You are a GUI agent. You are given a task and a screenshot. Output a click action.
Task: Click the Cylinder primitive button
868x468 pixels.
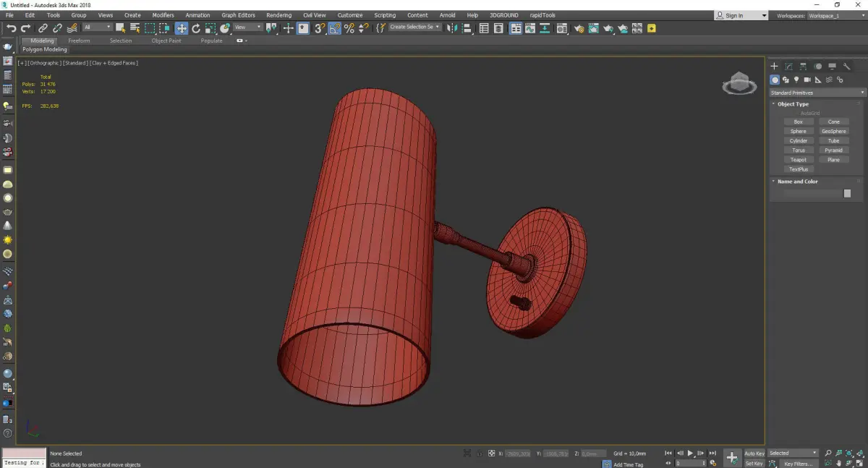pos(799,141)
